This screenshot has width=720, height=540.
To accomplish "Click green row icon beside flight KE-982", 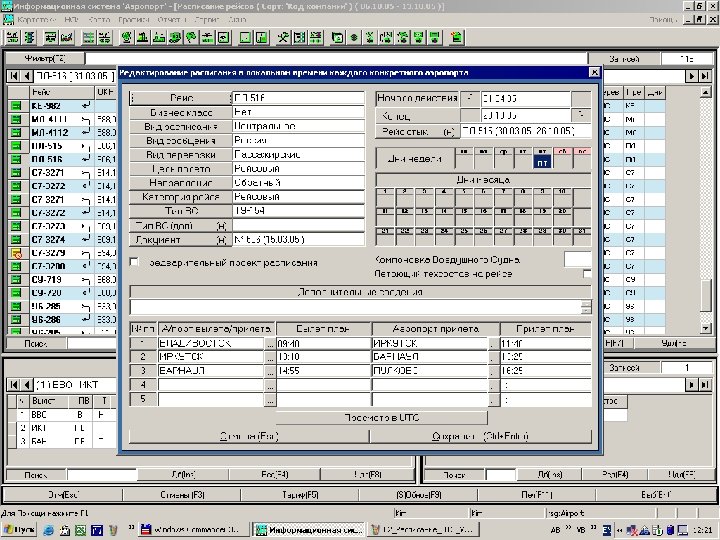I will pyautogui.click(x=16, y=106).
